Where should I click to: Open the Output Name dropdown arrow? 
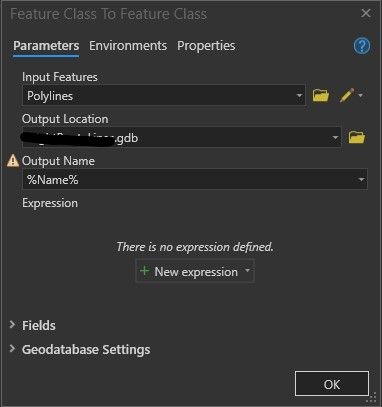(x=361, y=180)
